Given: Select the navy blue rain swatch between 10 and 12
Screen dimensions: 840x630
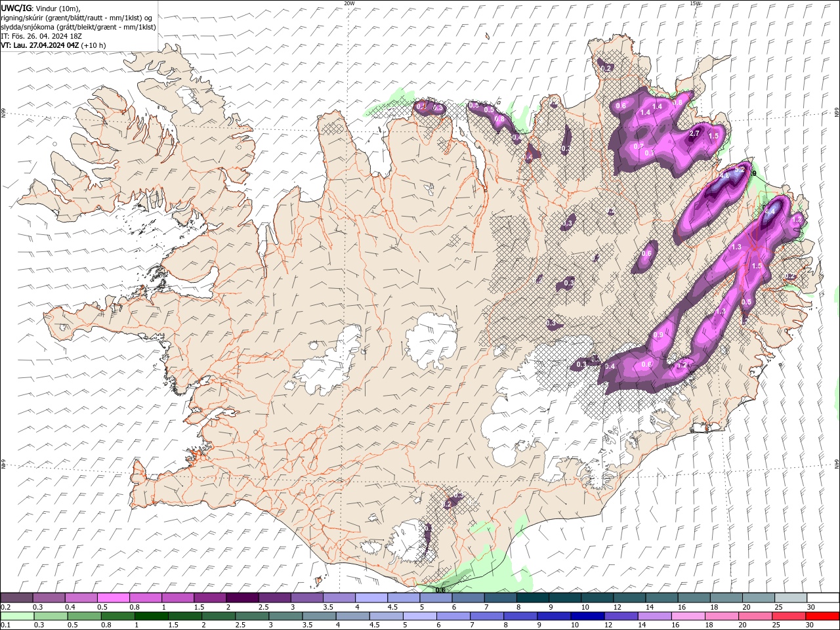Looking at the screenshot, I should tap(587, 616).
